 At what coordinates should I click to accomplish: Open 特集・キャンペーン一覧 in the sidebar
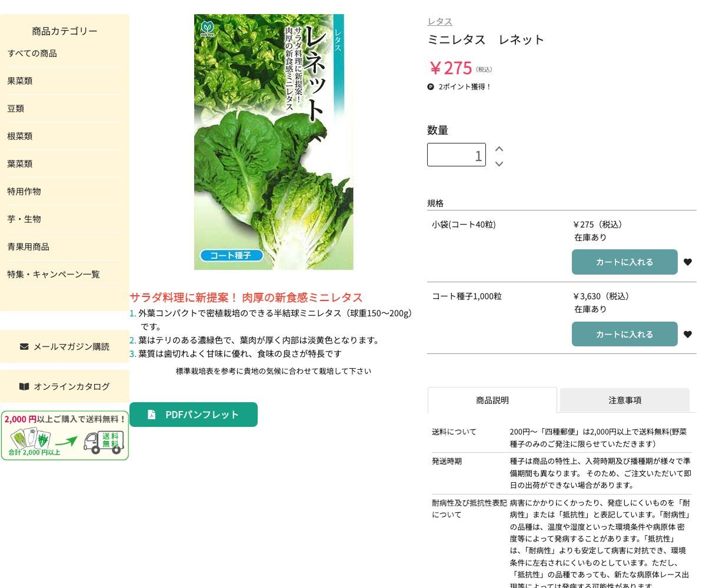53,274
